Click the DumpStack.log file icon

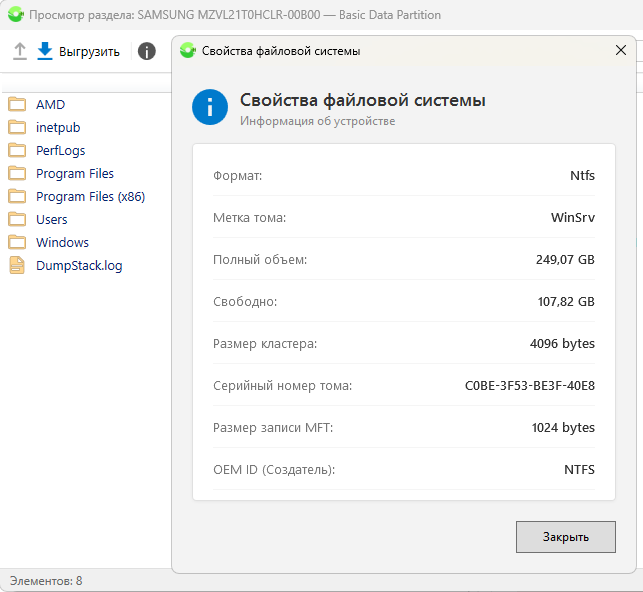click(17, 265)
